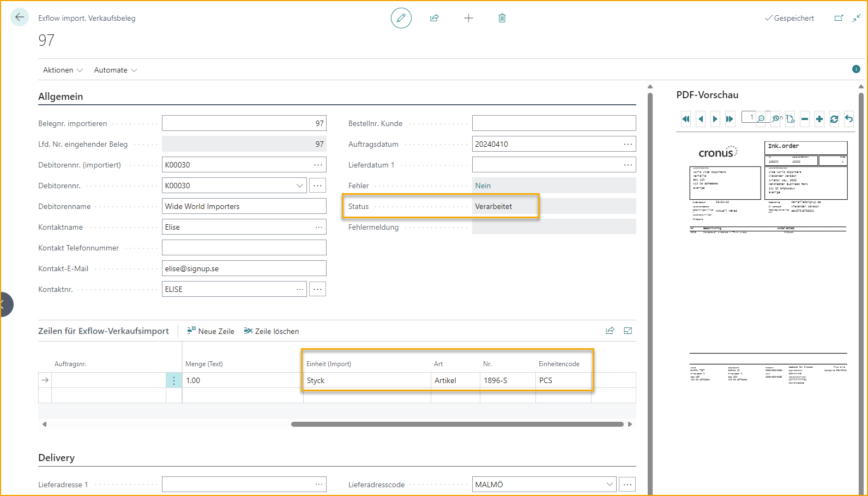868x496 pixels.
Task: Click the plus button in PDF toolbar
Action: click(819, 119)
